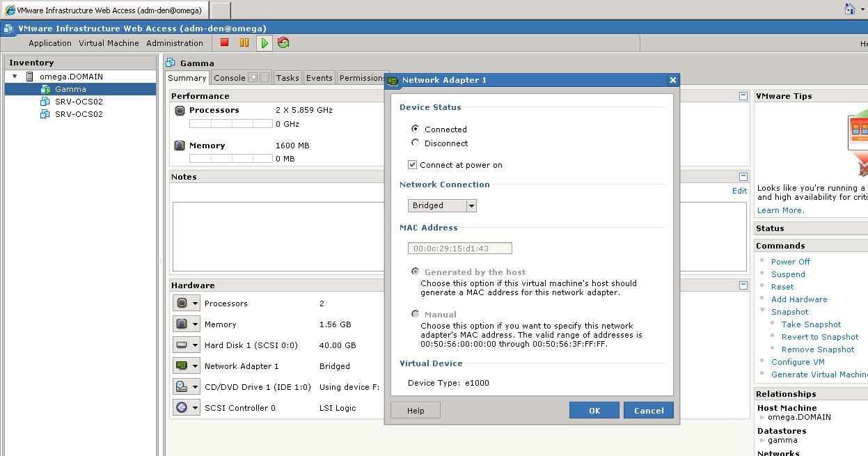Click the SCSI Controller 0 hardware icon
868x456 pixels.
182,407
